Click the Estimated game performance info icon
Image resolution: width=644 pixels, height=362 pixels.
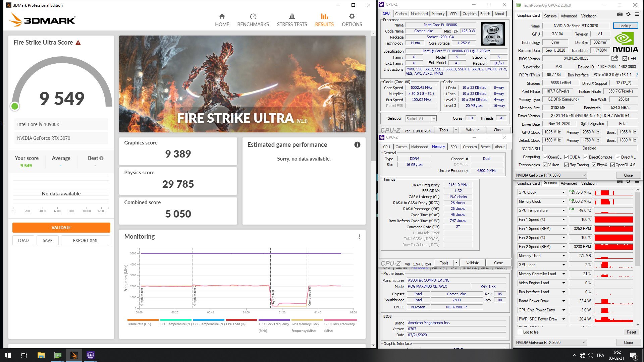(357, 144)
